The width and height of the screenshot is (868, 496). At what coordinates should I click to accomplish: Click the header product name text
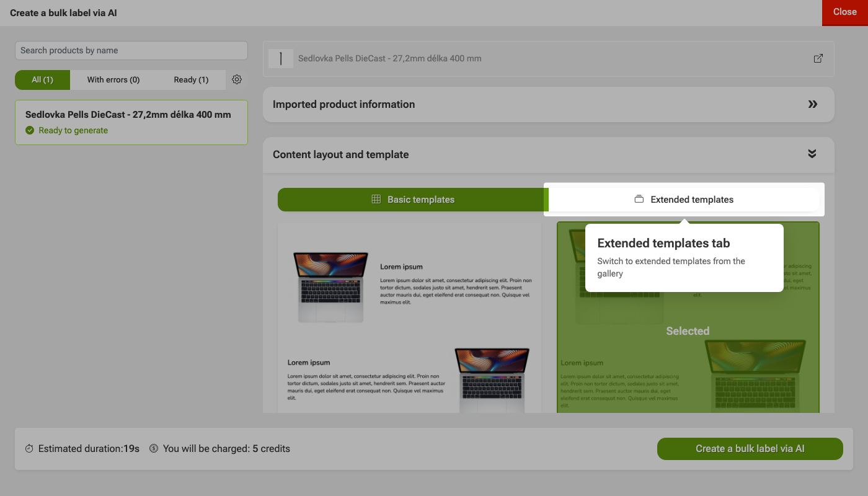click(390, 58)
